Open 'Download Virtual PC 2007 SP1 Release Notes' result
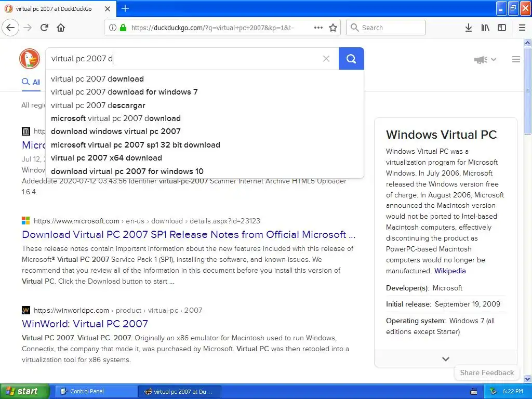The width and height of the screenshot is (532, 399). [x=189, y=234]
